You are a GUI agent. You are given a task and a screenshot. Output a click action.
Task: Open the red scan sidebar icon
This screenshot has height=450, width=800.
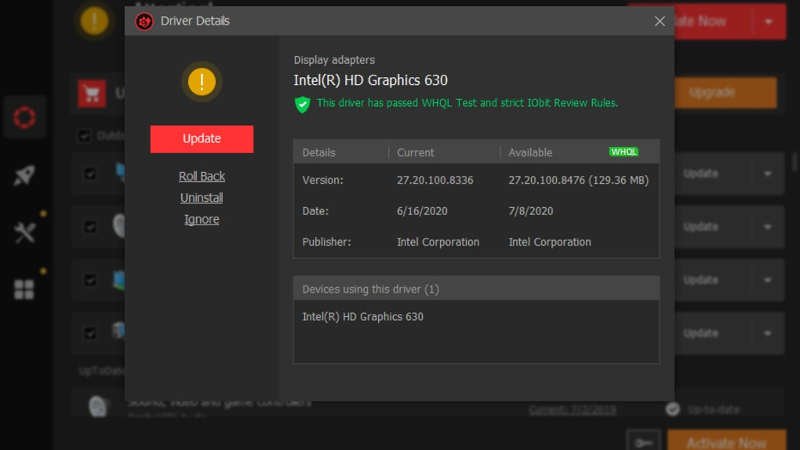(24, 117)
